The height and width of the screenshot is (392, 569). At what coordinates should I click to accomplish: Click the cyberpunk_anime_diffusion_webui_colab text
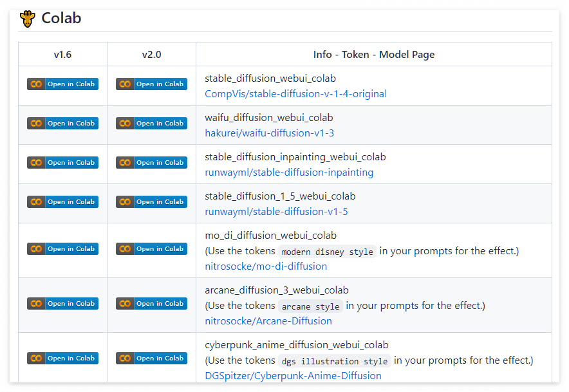(x=297, y=345)
